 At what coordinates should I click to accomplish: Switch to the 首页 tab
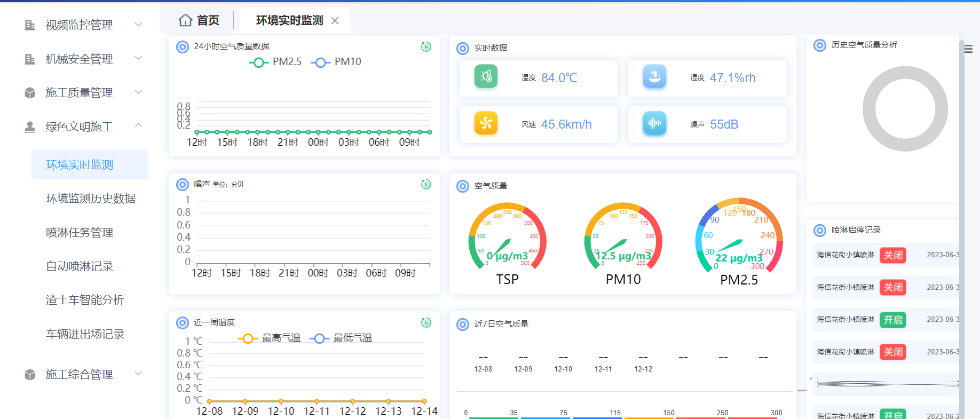(x=200, y=20)
